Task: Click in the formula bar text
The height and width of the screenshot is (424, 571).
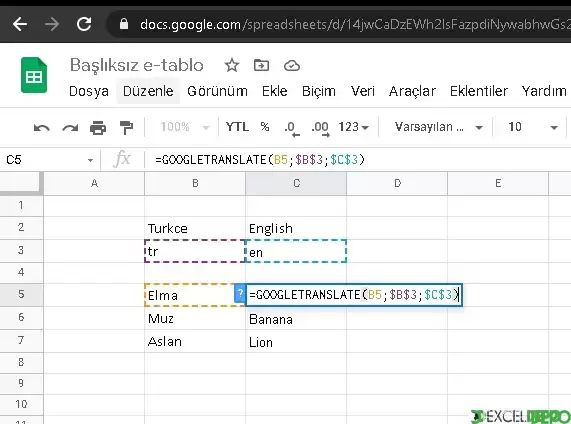Action: point(260,160)
